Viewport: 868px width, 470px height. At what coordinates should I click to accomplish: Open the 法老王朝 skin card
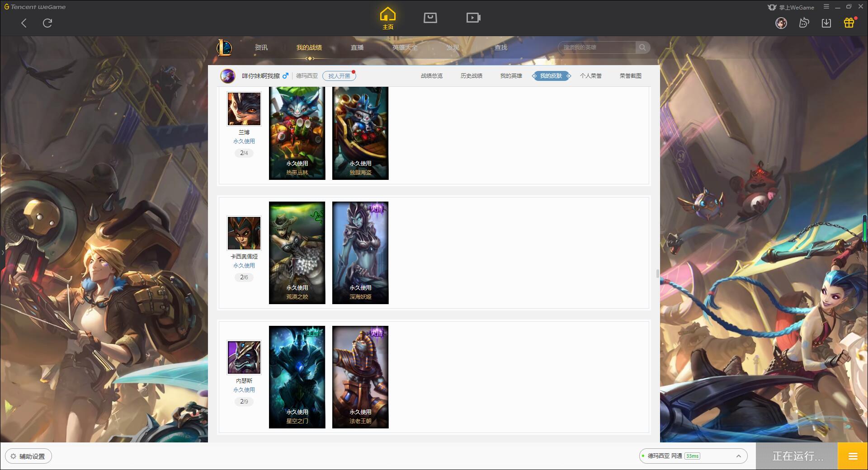pyautogui.click(x=360, y=377)
